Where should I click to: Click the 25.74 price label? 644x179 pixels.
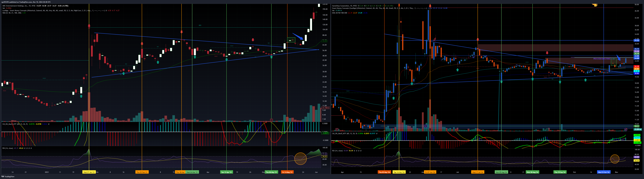point(637,49)
